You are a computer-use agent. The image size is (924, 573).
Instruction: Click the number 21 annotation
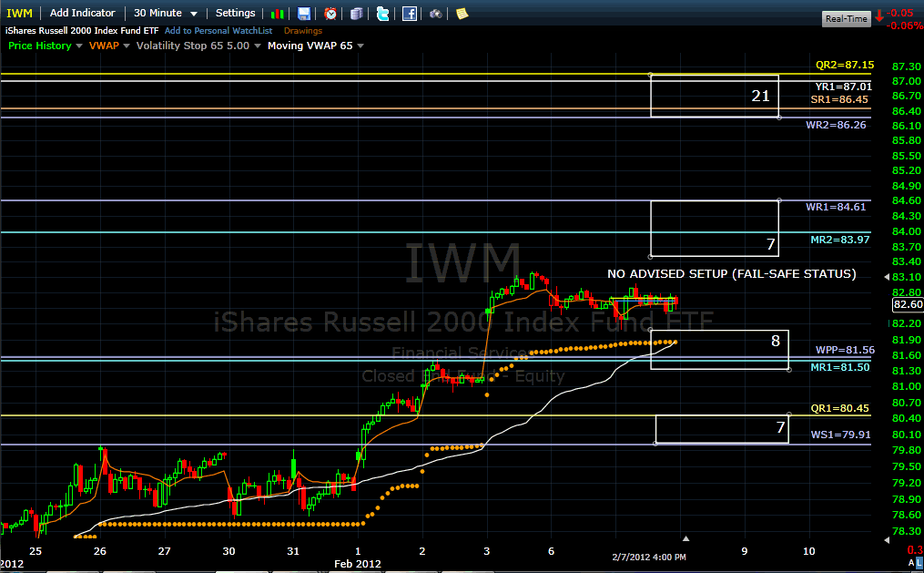click(x=760, y=96)
